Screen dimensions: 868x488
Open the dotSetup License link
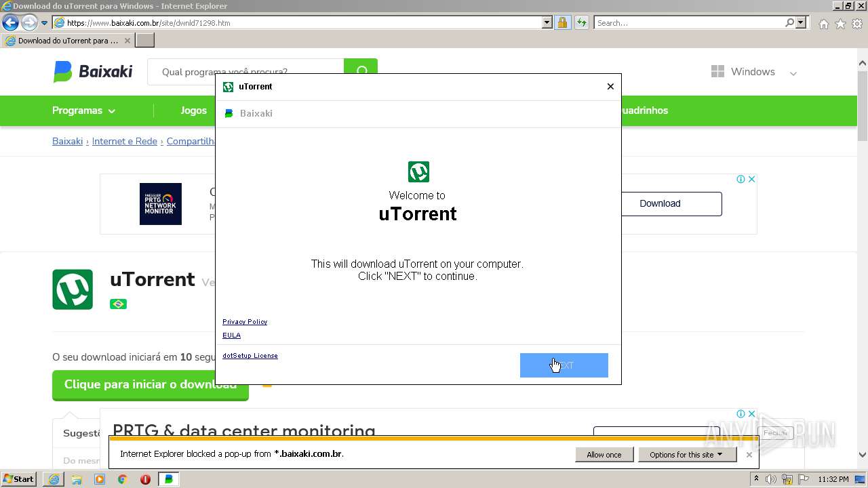pyautogui.click(x=250, y=356)
